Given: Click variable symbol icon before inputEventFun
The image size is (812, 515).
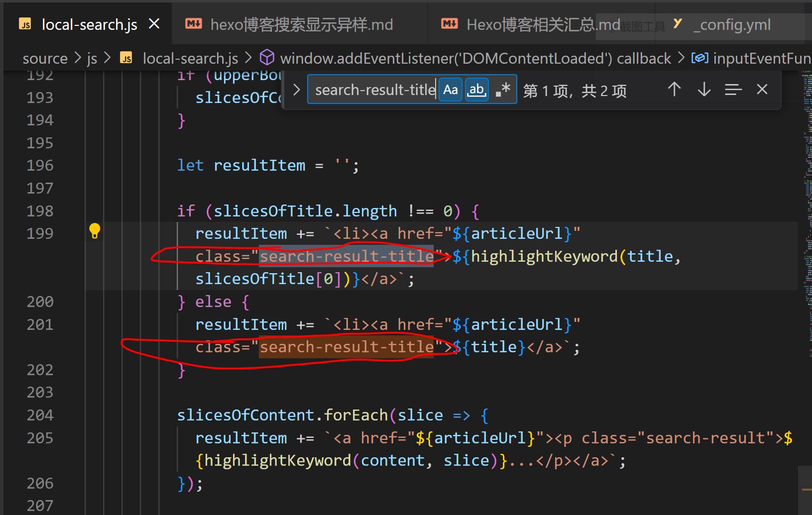Looking at the screenshot, I should pos(699,58).
